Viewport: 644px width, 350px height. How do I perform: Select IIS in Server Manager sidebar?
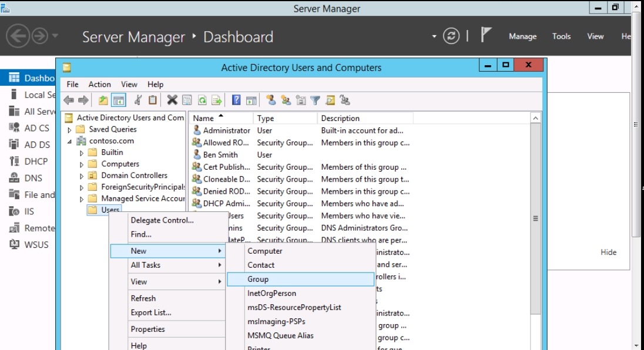pyautogui.click(x=29, y=211)
